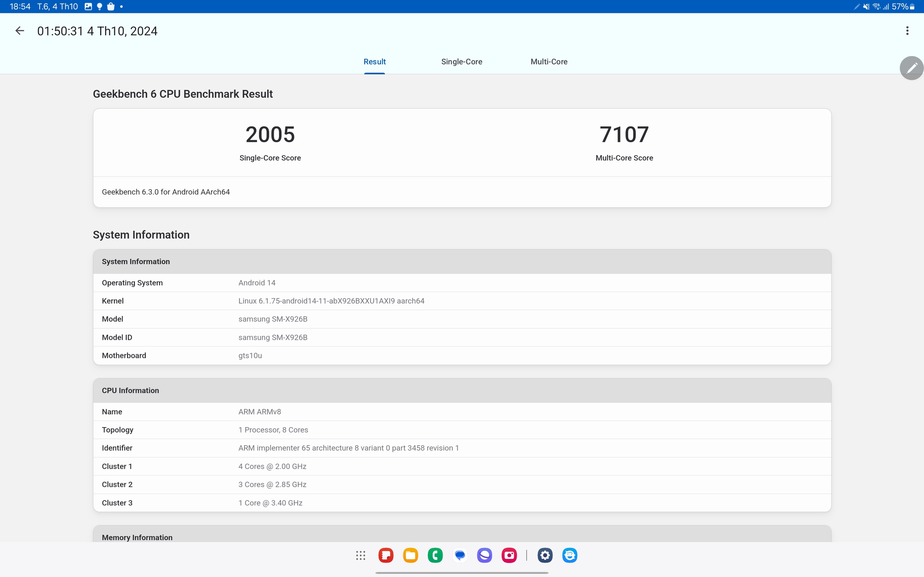Tap the 'Geekbench 6 CPU Benchmark Result' heading

point(183,94)
